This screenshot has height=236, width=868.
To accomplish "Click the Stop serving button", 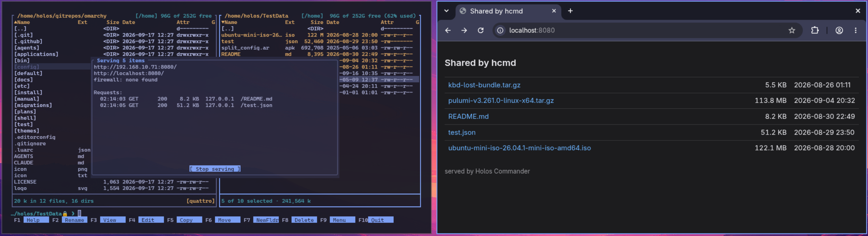I will click(x=215, y=169).
